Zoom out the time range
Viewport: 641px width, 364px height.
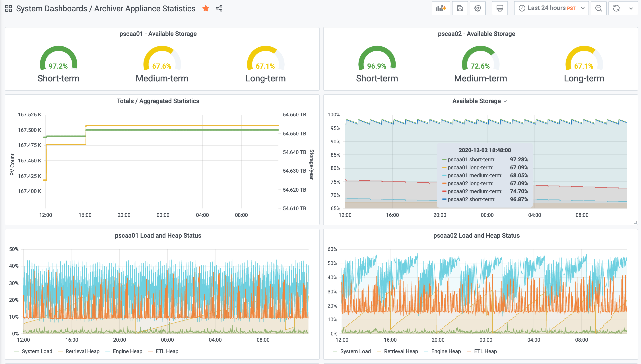(x=598, y=8)
